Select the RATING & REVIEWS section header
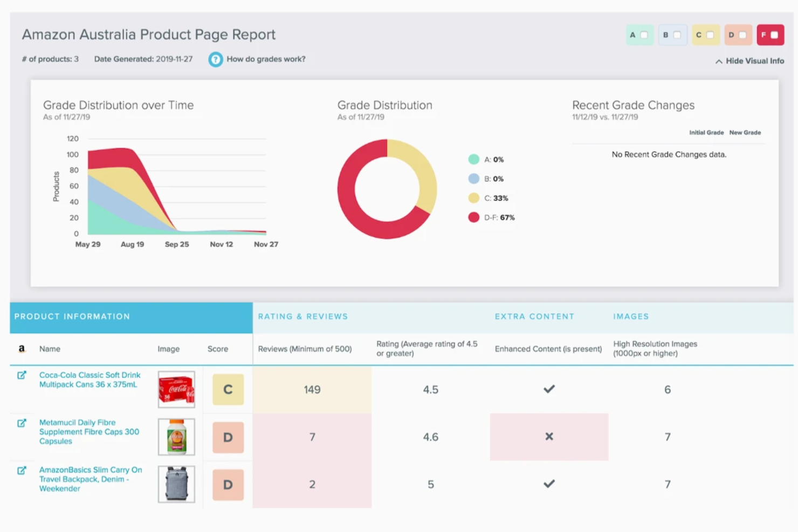 [302, 316]
